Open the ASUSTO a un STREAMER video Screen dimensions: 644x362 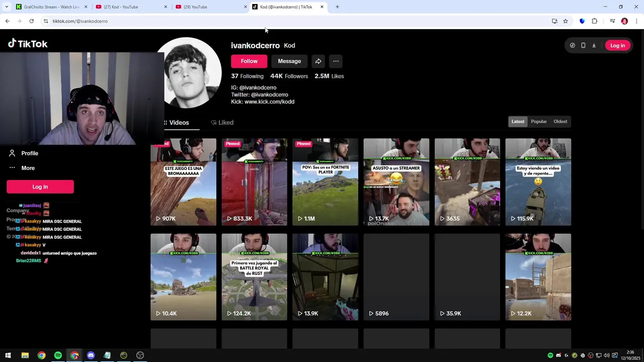coord(396,182)
